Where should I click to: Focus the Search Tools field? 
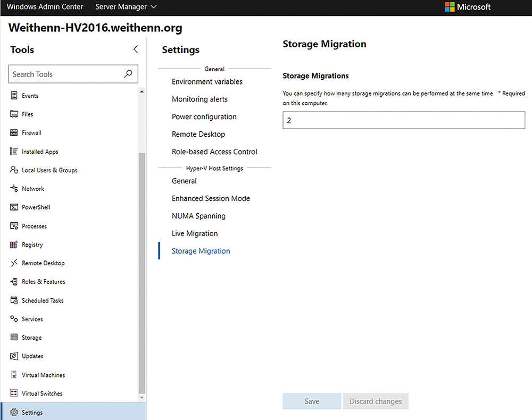coord(73,74)
